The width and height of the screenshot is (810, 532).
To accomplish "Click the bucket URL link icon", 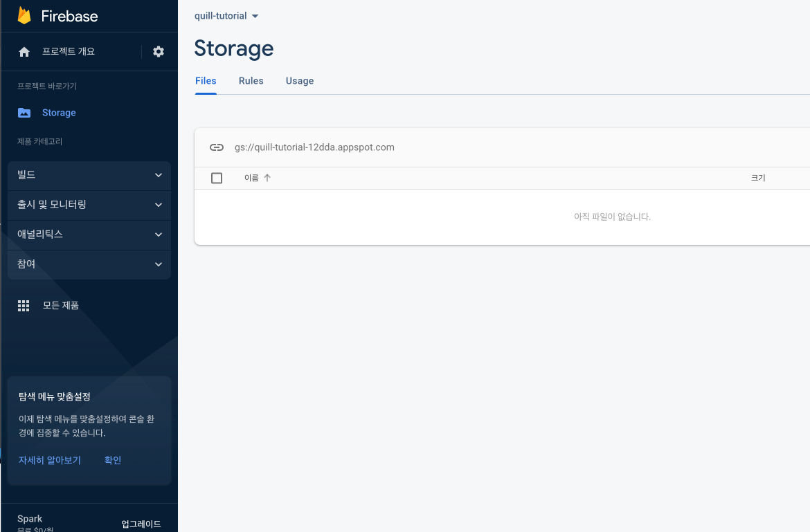I will point(217,147).
